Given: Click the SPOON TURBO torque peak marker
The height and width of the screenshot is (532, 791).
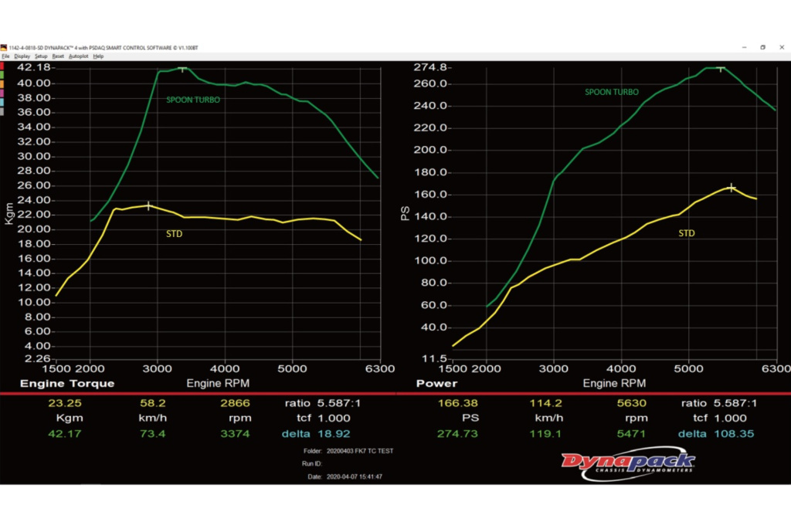Looking at the screenshot, I should click(183, 69).
